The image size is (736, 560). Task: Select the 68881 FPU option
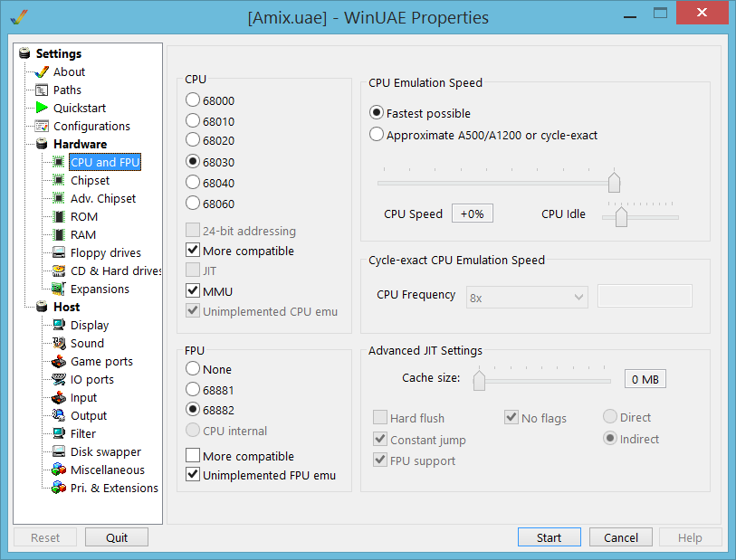tap(193, 389)
